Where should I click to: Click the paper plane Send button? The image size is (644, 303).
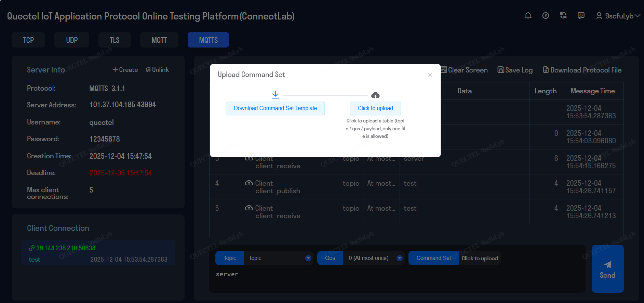pos(607,269)
